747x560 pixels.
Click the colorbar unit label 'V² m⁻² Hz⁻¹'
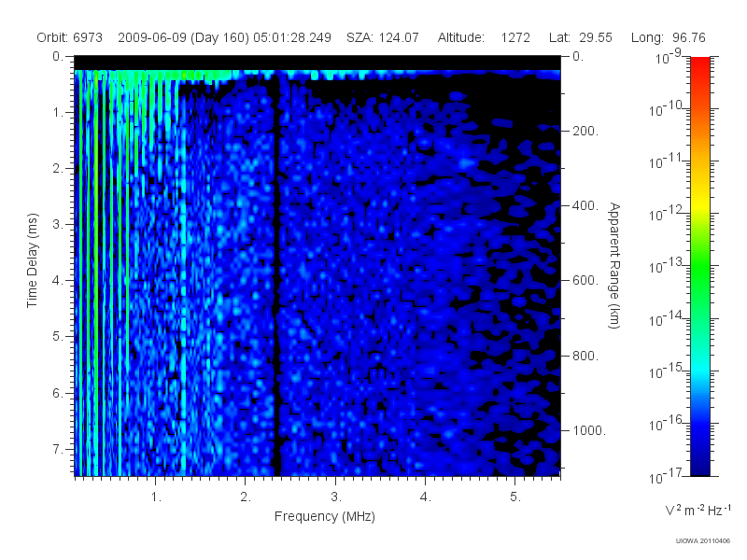click(698, 511)
